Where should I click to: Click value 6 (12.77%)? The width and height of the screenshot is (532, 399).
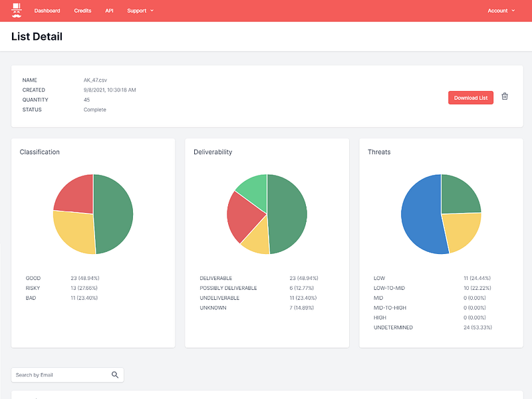[x=302, y=288]
